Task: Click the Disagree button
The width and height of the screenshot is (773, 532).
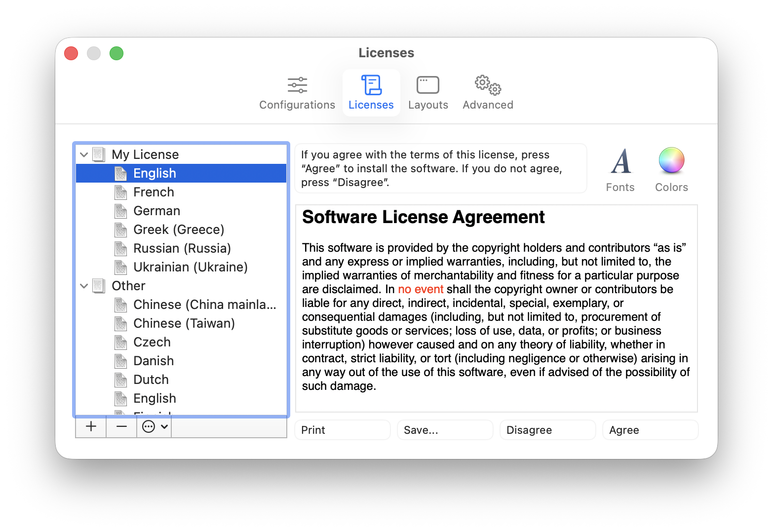Action: point(547,430)
